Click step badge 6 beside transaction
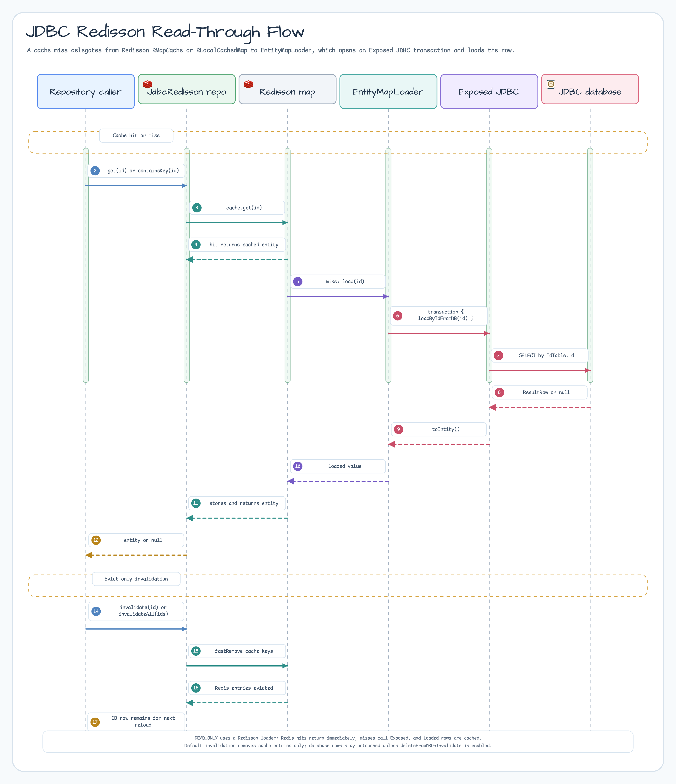Image resolution: width=676 pixels, height=784 pixels. (x=397, y=316)
